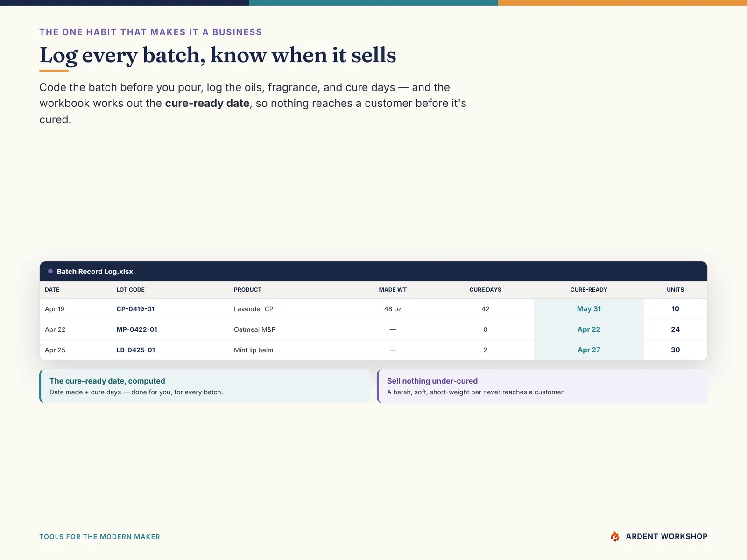
Task: Click the 'TOOLS FOR THE MODERN MAKER' footer text
Action: coord(99,537)
